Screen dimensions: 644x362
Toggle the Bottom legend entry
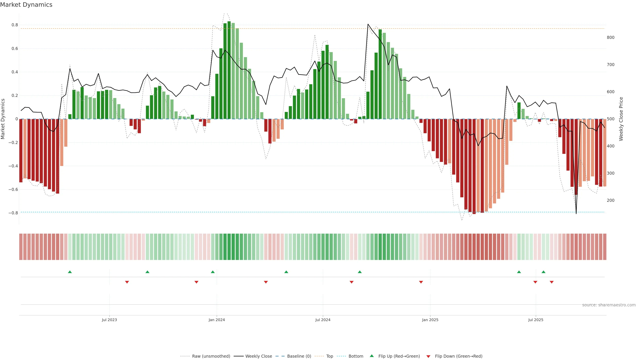coord(356,356)
